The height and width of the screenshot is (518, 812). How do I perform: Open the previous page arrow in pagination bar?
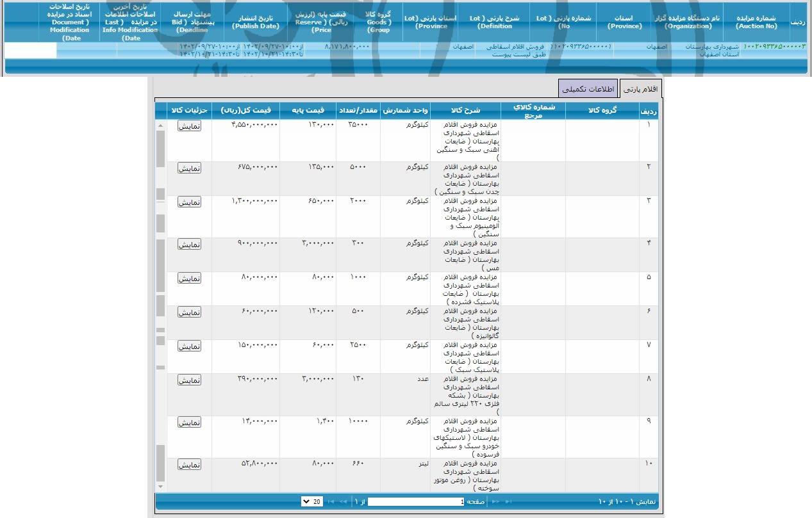tap(342, 502)
